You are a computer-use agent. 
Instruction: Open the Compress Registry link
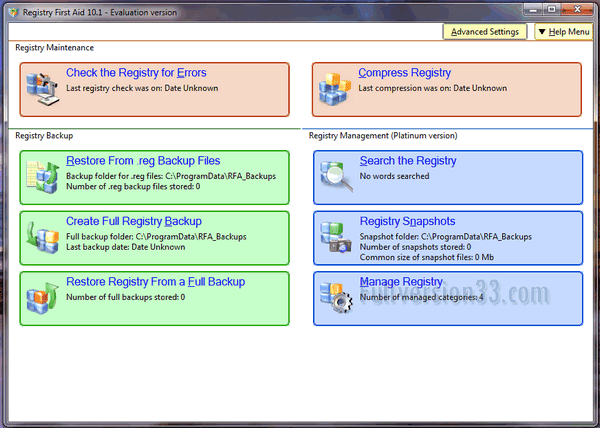click(404, 73)
